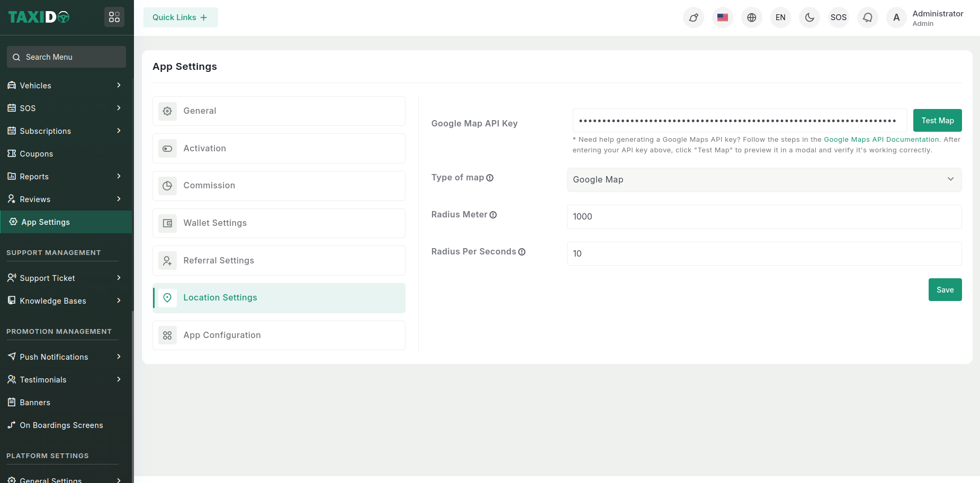
Task: Toggle dark mode with the moon icon
Action: click(810, 17)
